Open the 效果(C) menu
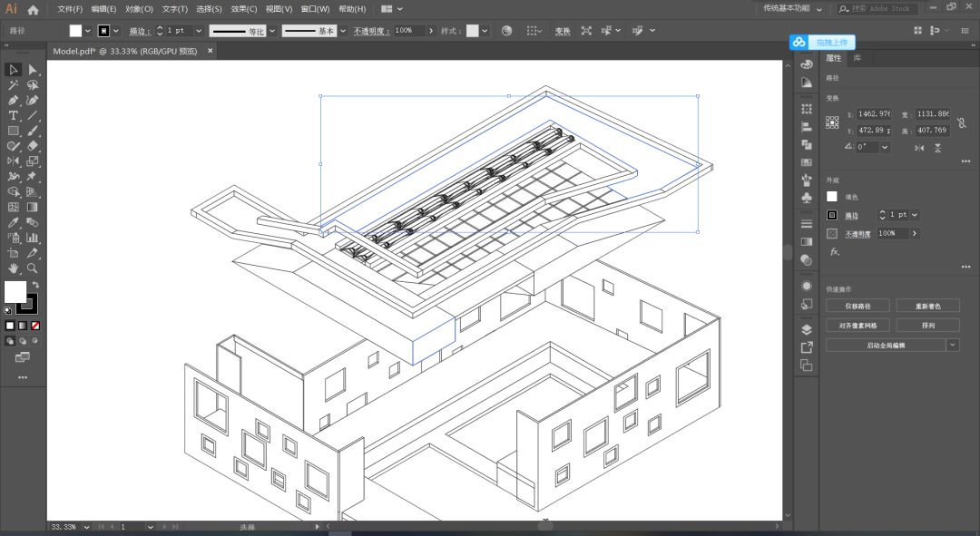The height and width of the screenshot is (536, 980). pyautogui.click(x=244, y=9)
